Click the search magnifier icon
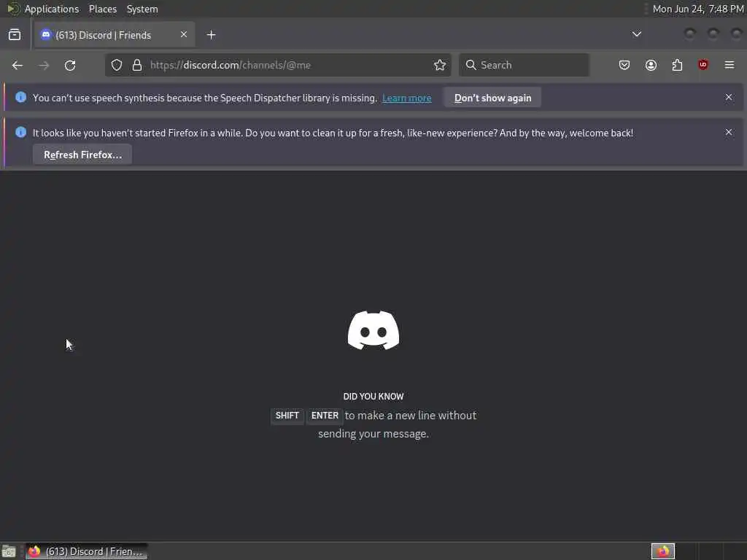Image resolution: width=747 pixels, height=560 pixels. (x=471, y=65)
